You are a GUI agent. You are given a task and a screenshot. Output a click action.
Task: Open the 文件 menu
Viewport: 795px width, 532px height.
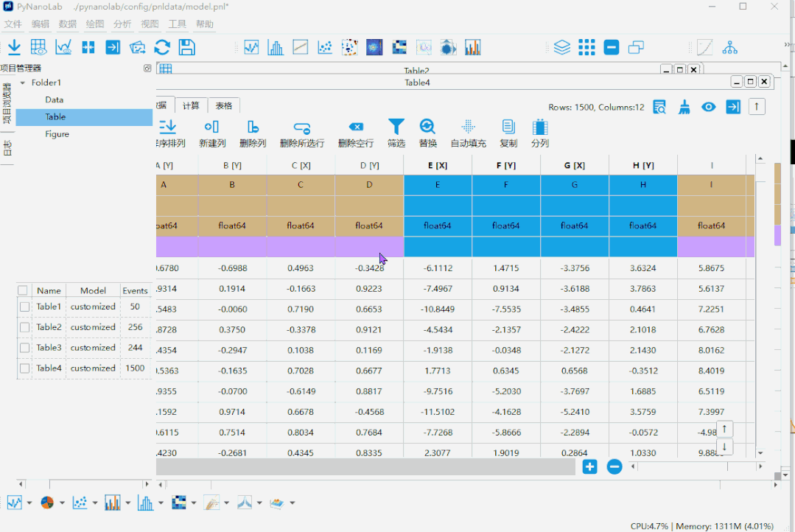[13, 24]
